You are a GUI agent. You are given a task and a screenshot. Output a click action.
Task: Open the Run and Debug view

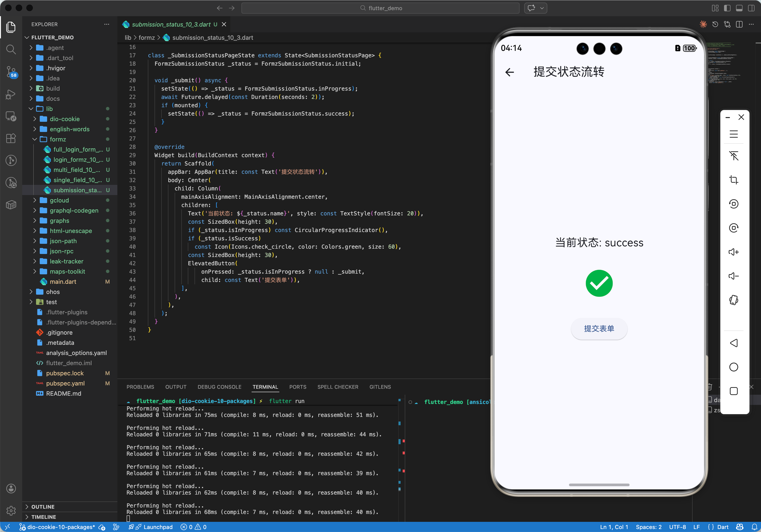11,94
